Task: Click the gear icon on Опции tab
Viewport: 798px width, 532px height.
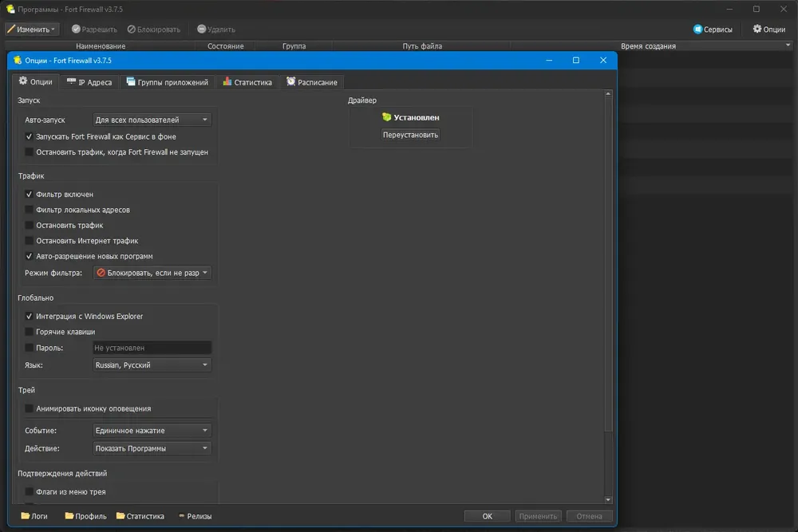Action: click(23, 81)
